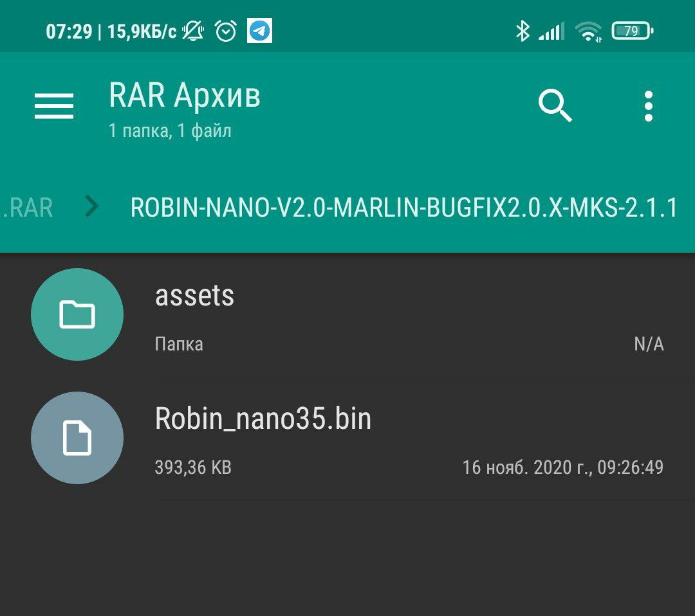Screen dimensions: 695x616
Task: Open the hamburger navigation menu
Action: (54, 106)
